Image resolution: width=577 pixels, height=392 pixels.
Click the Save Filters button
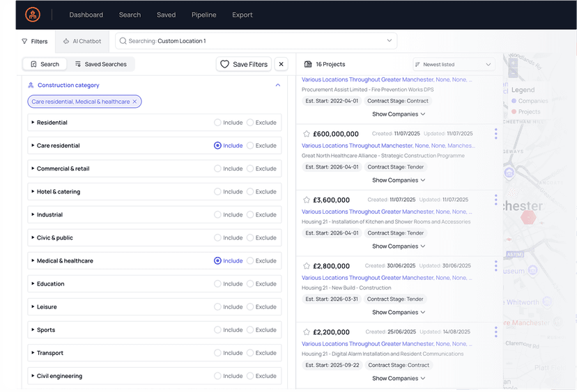[243, 64]
